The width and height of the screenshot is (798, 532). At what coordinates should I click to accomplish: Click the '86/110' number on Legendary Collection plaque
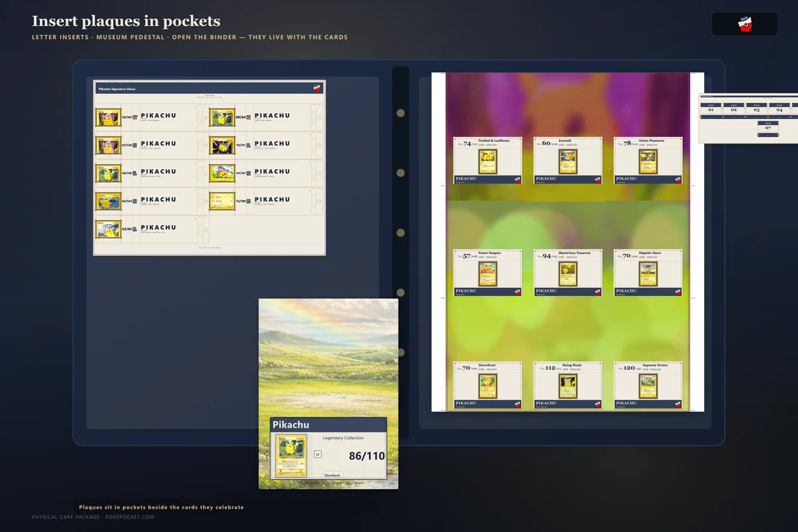pos(367,456)
